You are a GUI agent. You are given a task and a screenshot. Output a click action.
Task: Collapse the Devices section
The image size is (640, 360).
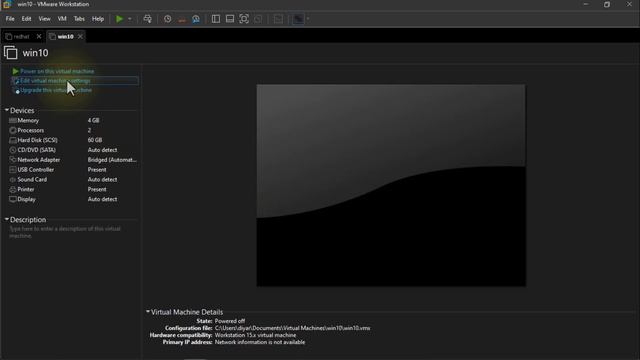coord(7,110)
